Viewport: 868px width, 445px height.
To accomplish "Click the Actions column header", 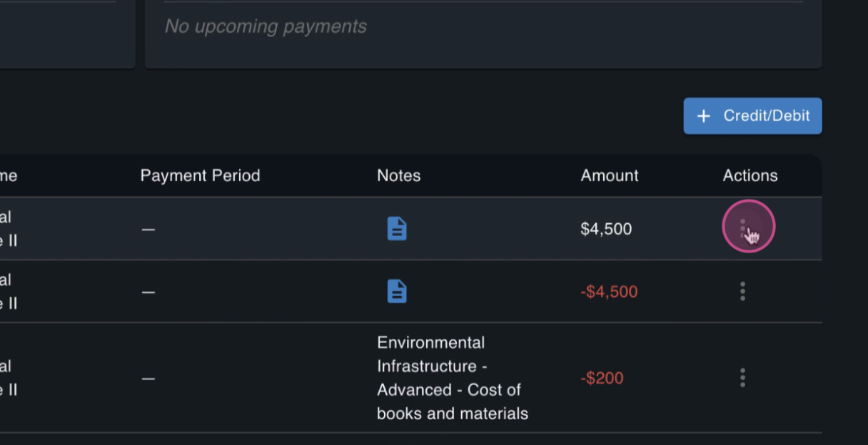I will [750, 175].
